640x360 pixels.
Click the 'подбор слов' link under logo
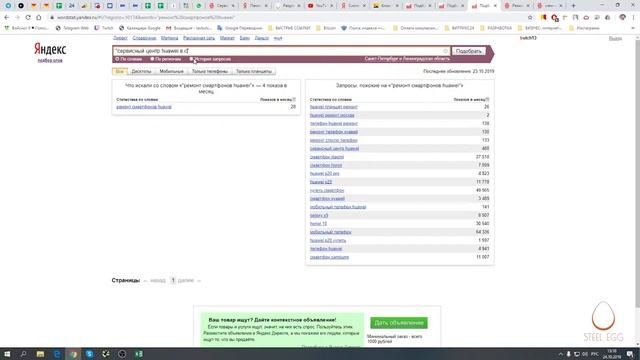tap(50, 60)
